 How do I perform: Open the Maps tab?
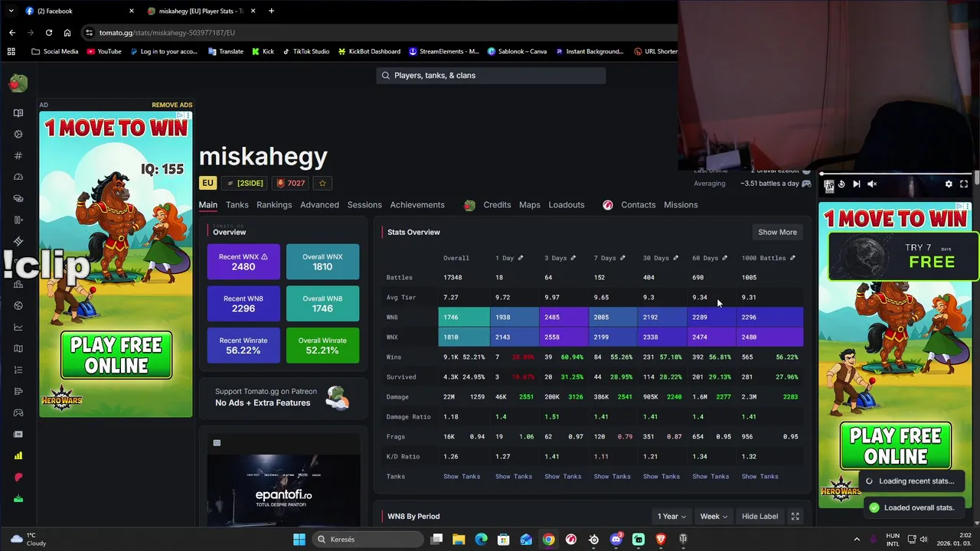(x=530, y=204)
